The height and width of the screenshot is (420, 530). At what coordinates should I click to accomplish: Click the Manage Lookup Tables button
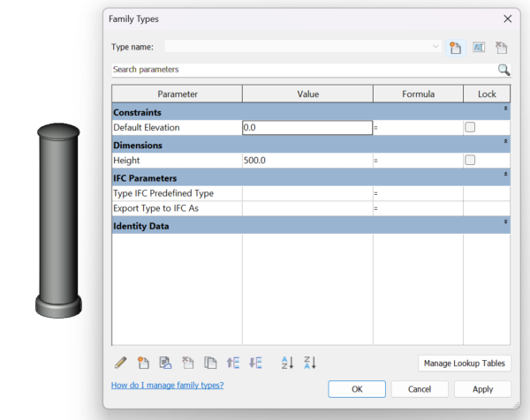[465, 364]
